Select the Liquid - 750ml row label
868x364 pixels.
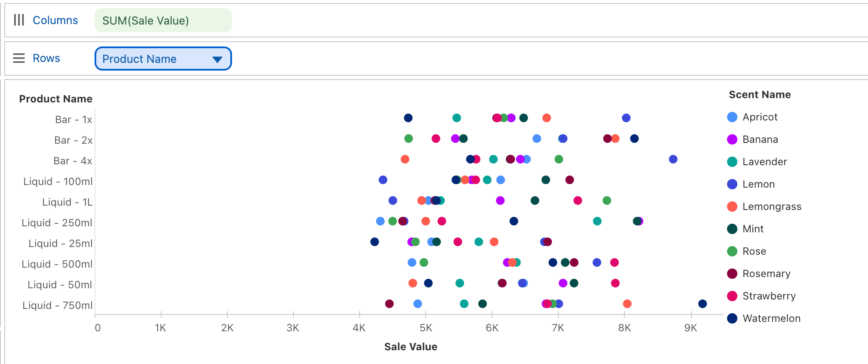click(58, 305)
